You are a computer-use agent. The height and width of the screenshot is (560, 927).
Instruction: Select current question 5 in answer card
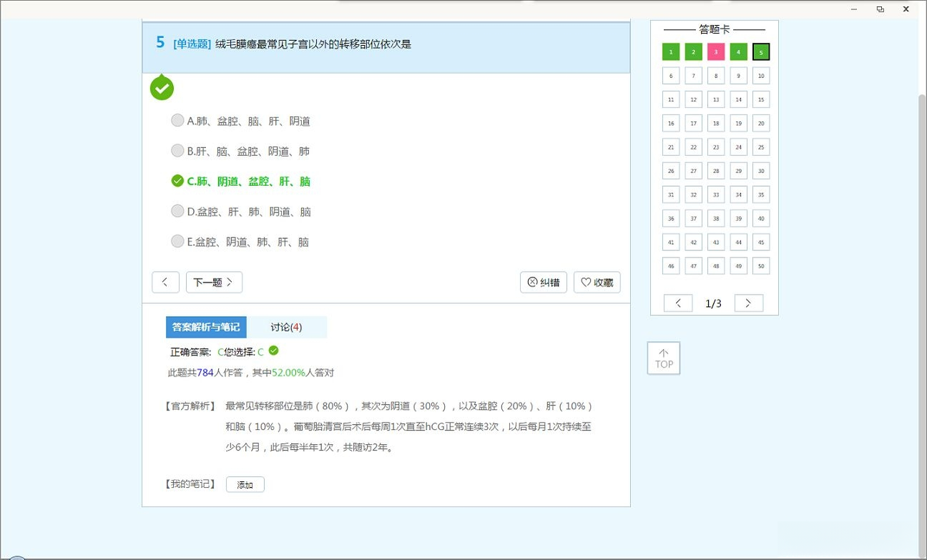(761, 51)
